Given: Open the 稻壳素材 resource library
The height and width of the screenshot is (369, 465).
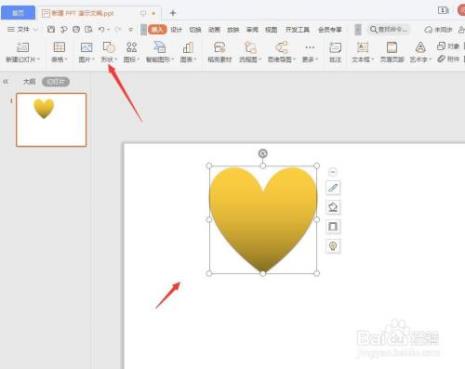Looking at the screenshot, I should (x=219, y=52).
